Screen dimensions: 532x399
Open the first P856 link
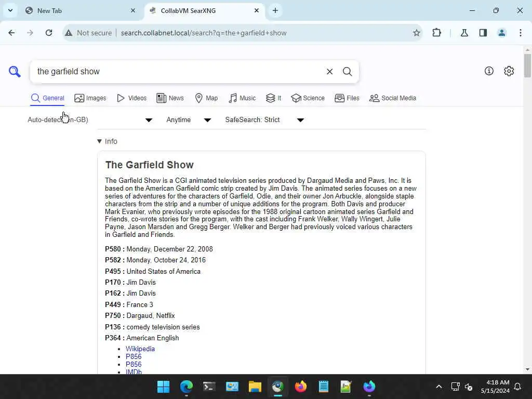coord(134,356)
